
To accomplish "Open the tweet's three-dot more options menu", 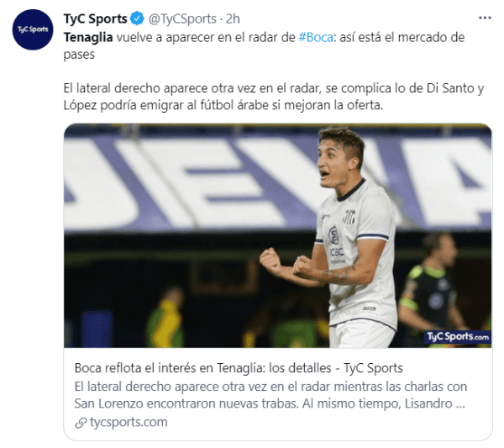I will pos(485,18).
